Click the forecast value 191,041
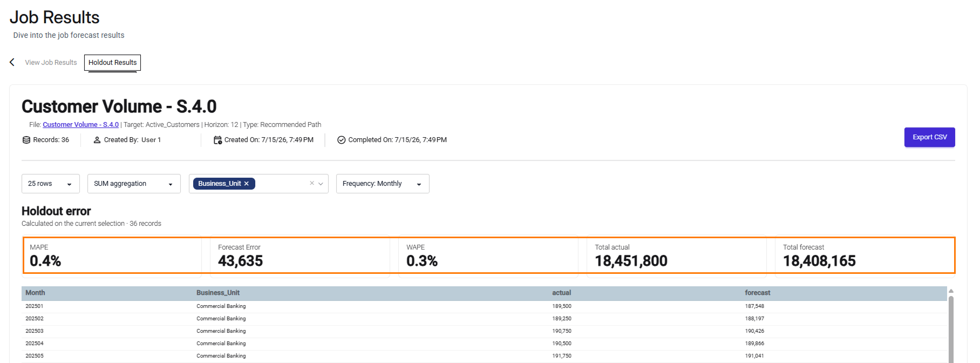The image size is (980, 363). click(754, 356)
